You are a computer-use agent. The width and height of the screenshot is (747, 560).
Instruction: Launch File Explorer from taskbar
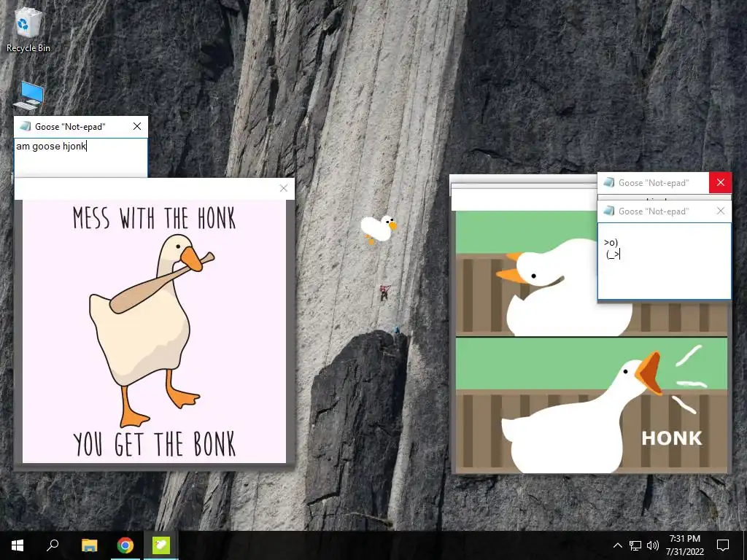pos(89,545)
